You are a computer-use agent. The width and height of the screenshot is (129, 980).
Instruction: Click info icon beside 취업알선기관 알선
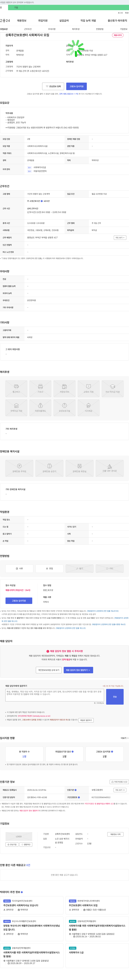click(x=73, y=752)
